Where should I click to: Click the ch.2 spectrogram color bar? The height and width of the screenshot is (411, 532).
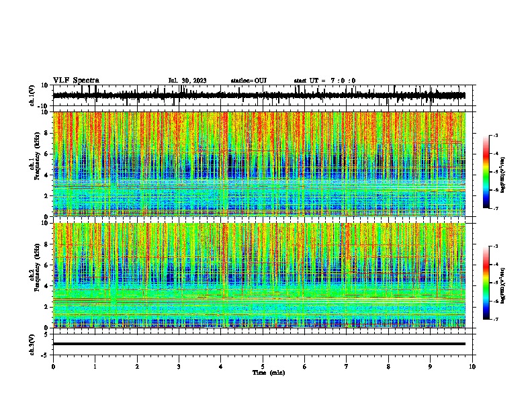pyautogui.click(x=486, y=283)
